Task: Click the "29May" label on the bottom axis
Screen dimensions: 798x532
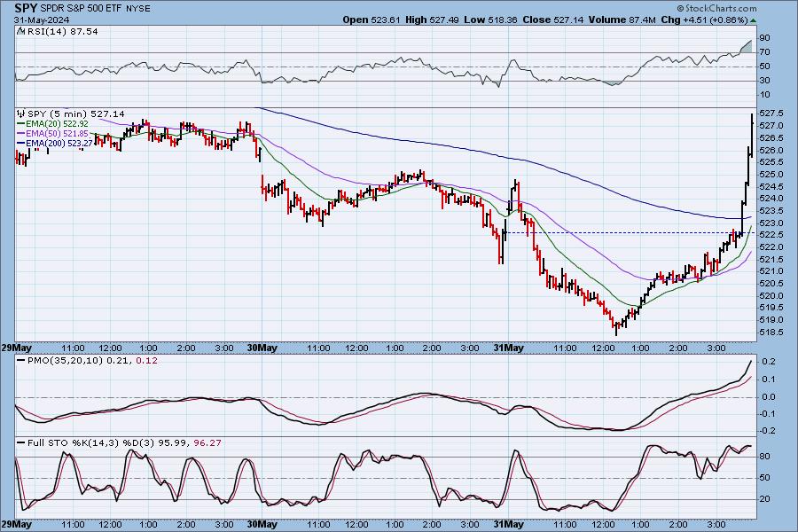Action: (16, 524)
